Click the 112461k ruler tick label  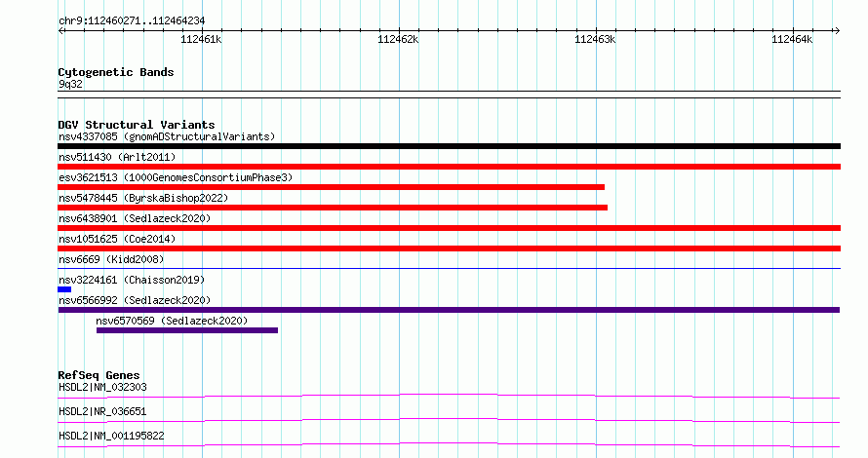(x=201, y=39)
